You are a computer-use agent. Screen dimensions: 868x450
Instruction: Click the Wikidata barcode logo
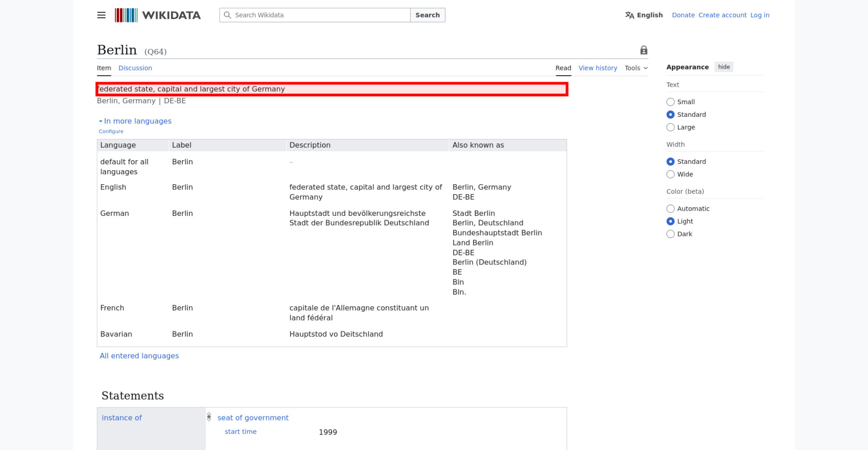[x=126, y=15]
